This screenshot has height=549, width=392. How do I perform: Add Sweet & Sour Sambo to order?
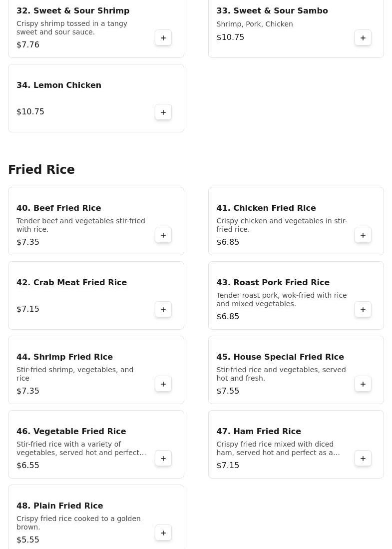[363, 38]
